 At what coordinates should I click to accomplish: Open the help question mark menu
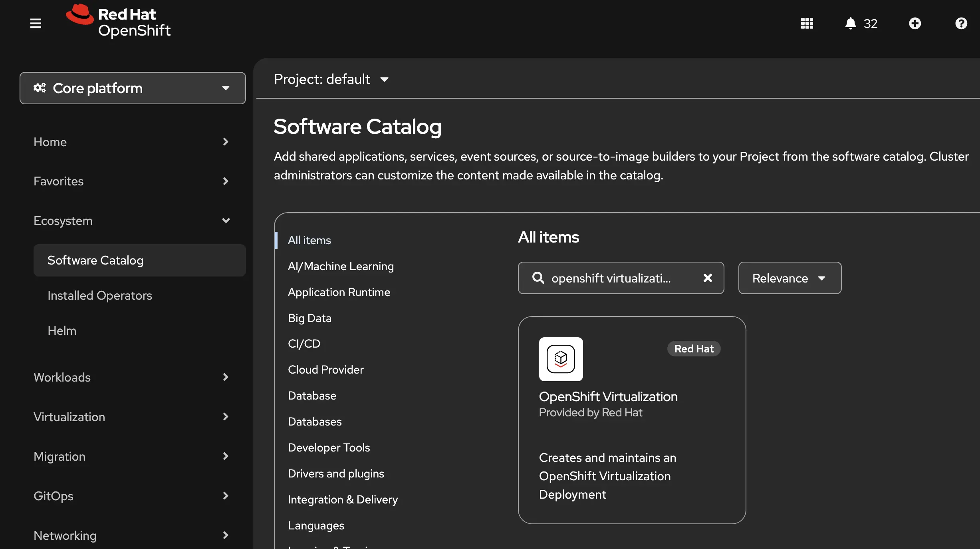point(961,23)
